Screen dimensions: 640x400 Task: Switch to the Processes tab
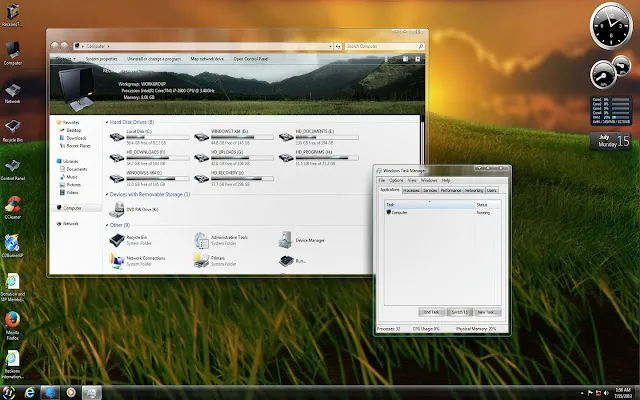411,191
